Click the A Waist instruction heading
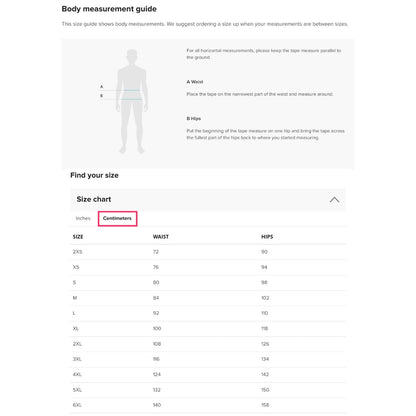 pyautogui.click(x=195, y=82)
